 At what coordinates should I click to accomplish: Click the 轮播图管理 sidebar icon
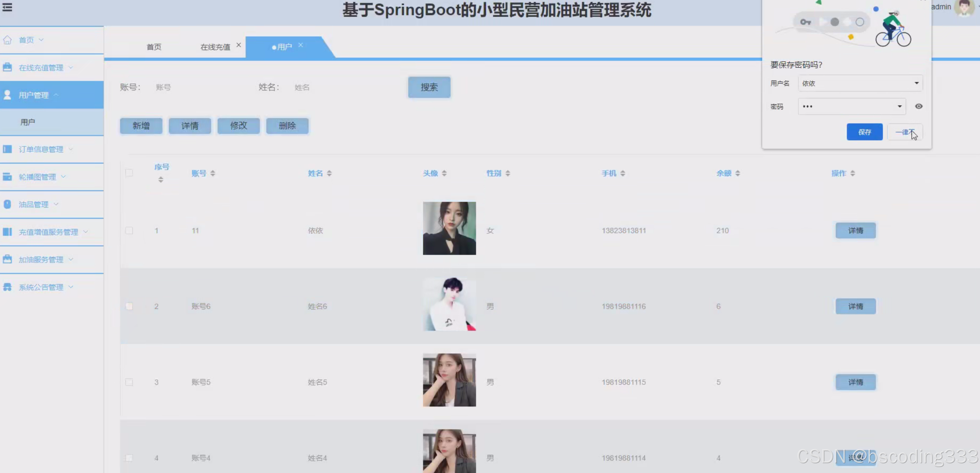(7, 177)
